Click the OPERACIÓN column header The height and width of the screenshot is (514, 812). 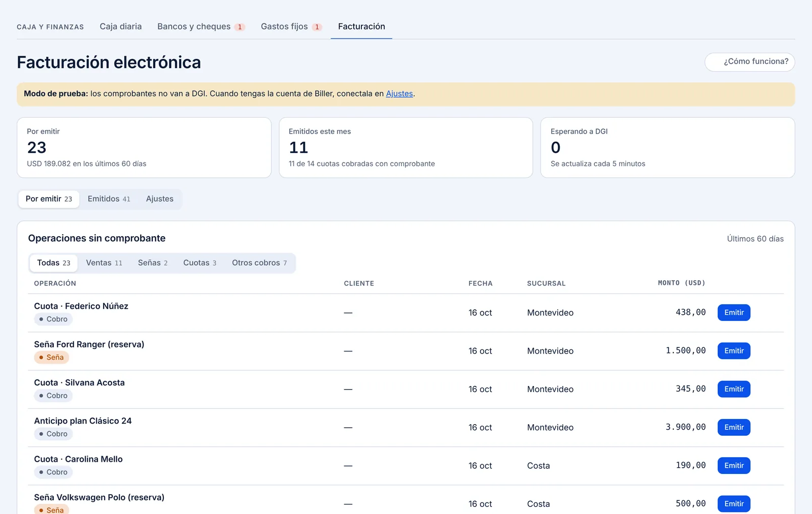point(55,283)
